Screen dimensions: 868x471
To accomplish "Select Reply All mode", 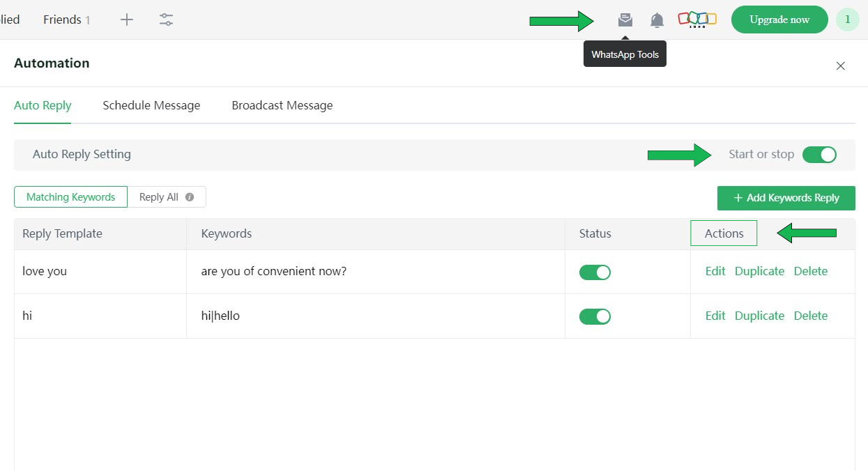I will (159, 197).
